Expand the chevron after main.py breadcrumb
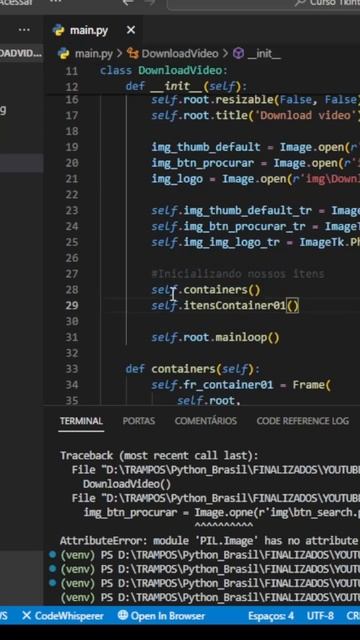The height and width of the screenshot is (640, 360). click(119, 53)
